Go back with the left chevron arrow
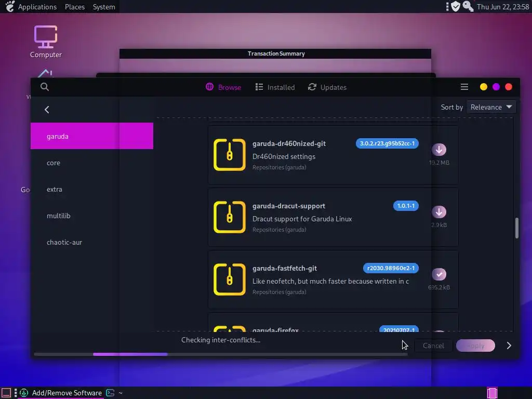 [47, 110]
